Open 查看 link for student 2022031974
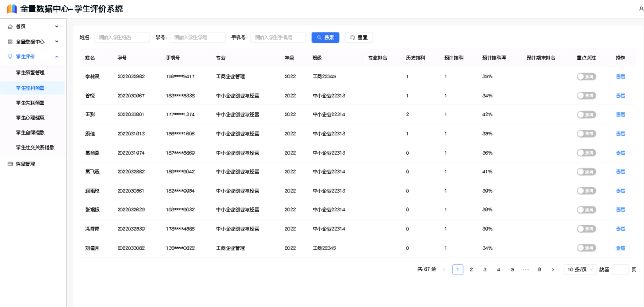This screenshot has width=644, height=307. (620, 153)
